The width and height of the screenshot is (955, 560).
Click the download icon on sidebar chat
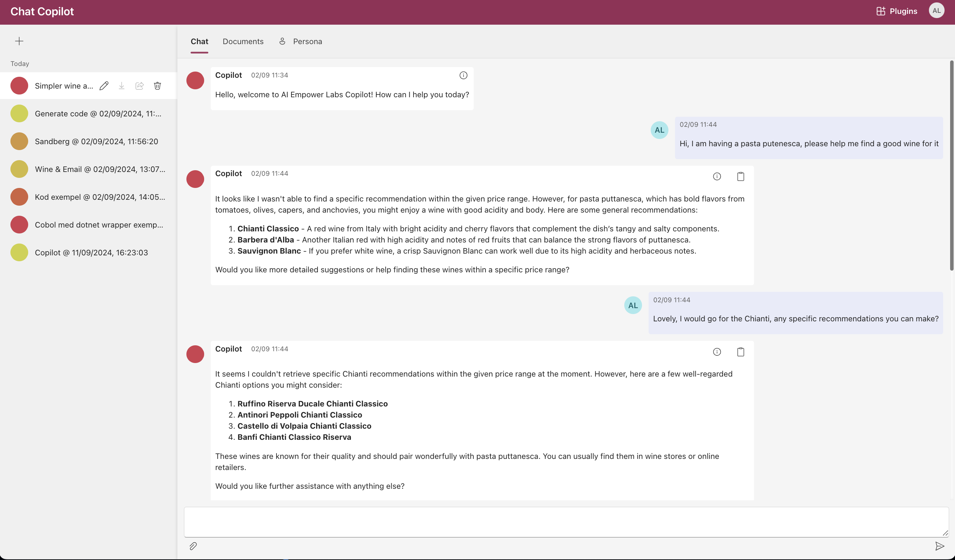[121, 85]
